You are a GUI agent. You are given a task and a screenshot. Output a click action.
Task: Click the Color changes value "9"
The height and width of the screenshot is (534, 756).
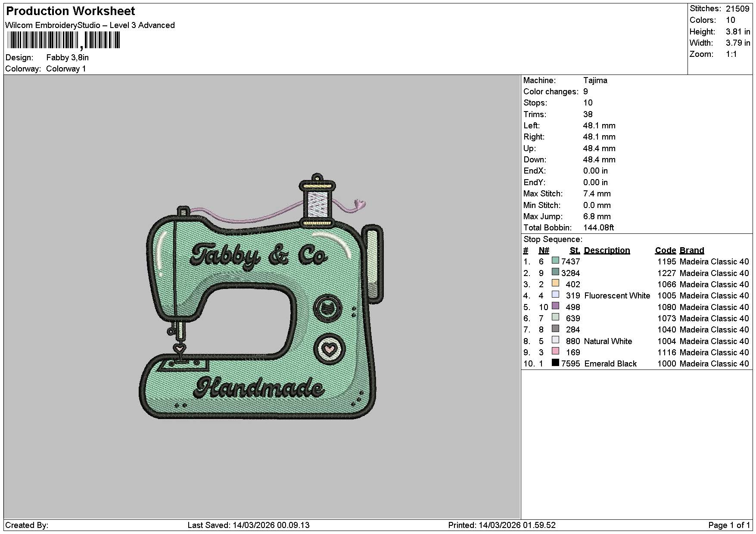[x=585, y=91]
